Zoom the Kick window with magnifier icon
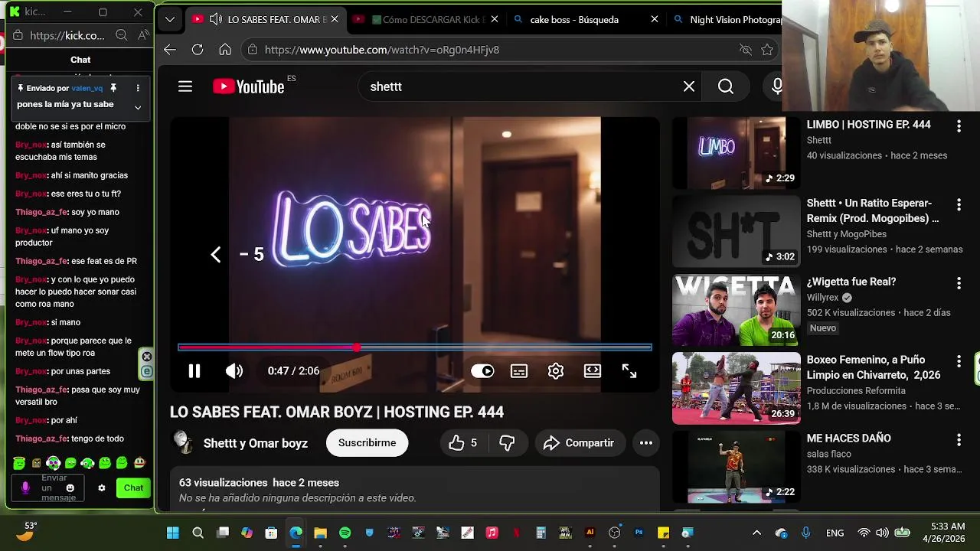This screenshot has height=551, width=980. (121, 35)
